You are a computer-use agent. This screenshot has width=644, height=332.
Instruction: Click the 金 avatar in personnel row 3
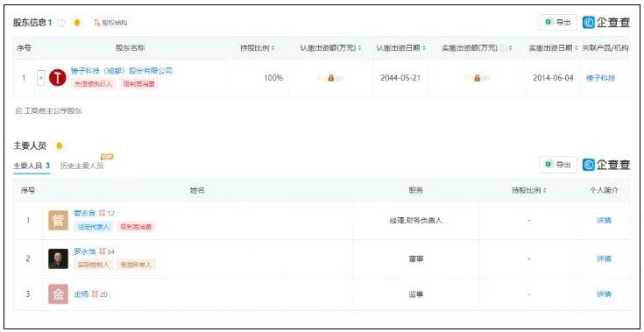[x=59, y=293]
